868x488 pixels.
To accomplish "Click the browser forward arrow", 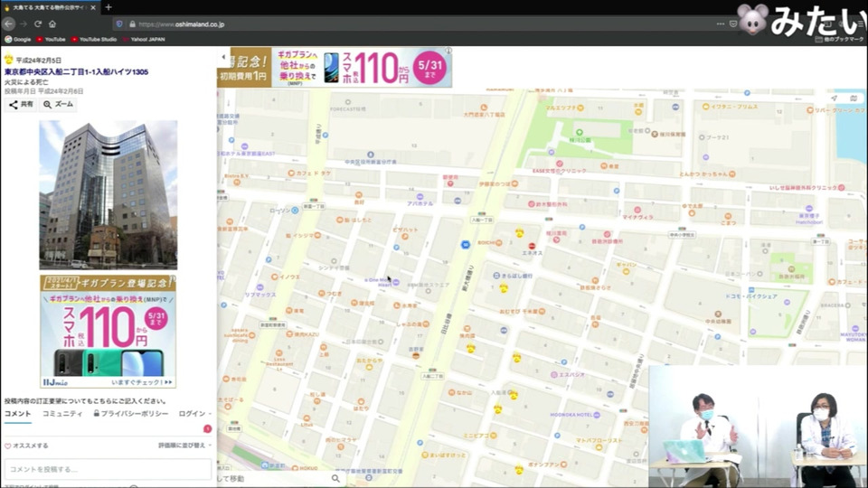I will [x=24, y=23].
